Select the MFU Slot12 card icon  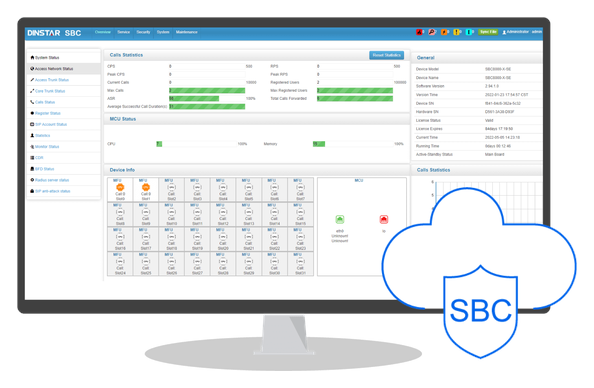223,212
